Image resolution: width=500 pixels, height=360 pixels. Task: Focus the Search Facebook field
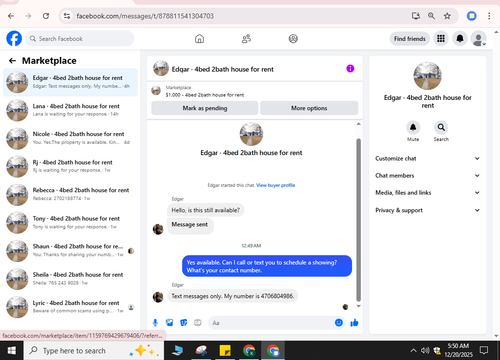point(80,39)
